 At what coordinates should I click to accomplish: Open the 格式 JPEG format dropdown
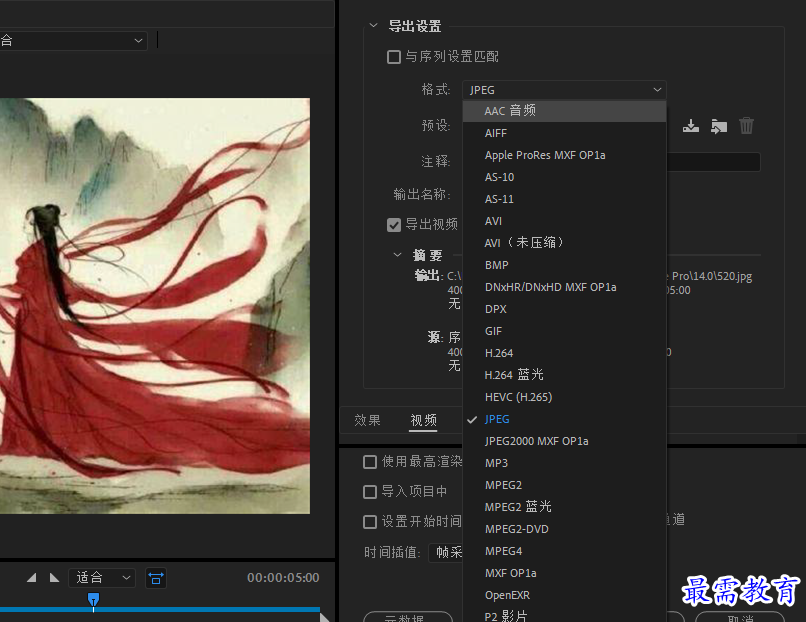564,90
